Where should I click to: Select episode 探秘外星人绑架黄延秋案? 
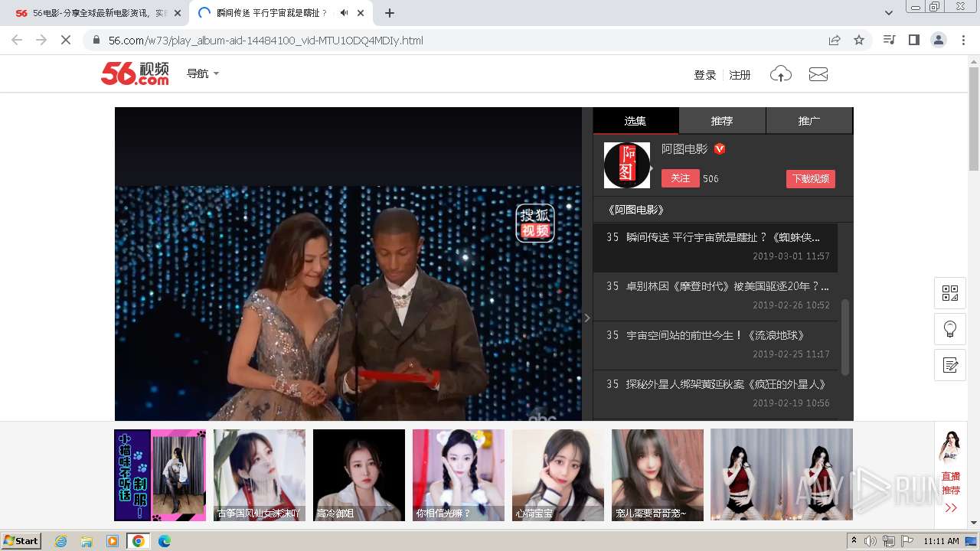point(715,393)
